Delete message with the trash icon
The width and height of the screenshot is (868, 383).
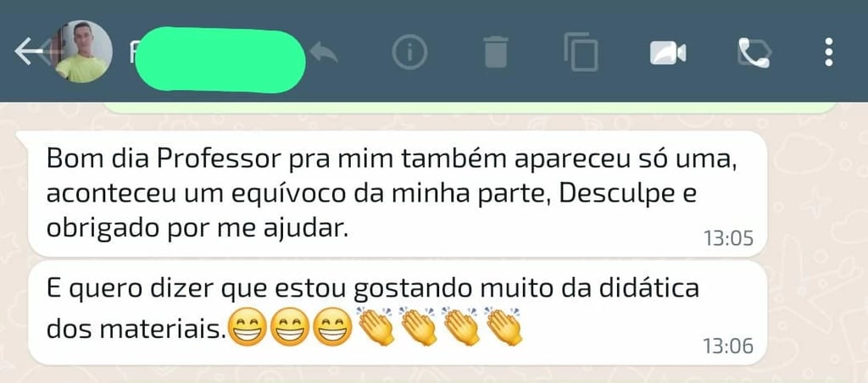click(x=495, y=52)
